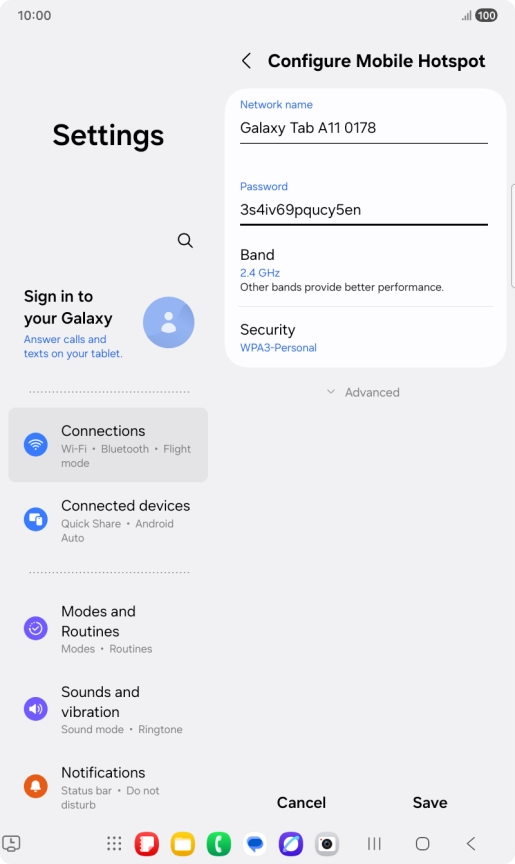Open the app drawer grid icon
This screenshot has height=864, width=515.
click(114, 844)
